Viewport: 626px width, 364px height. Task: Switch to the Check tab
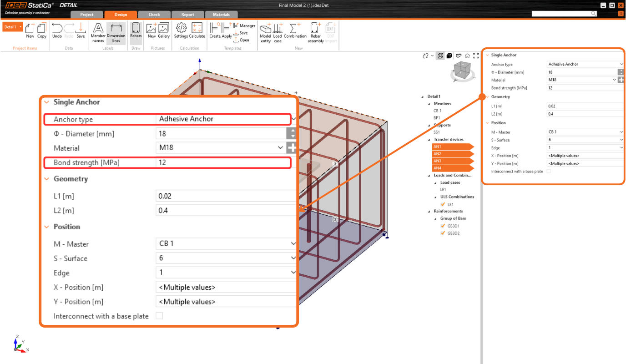pos(154,14)
